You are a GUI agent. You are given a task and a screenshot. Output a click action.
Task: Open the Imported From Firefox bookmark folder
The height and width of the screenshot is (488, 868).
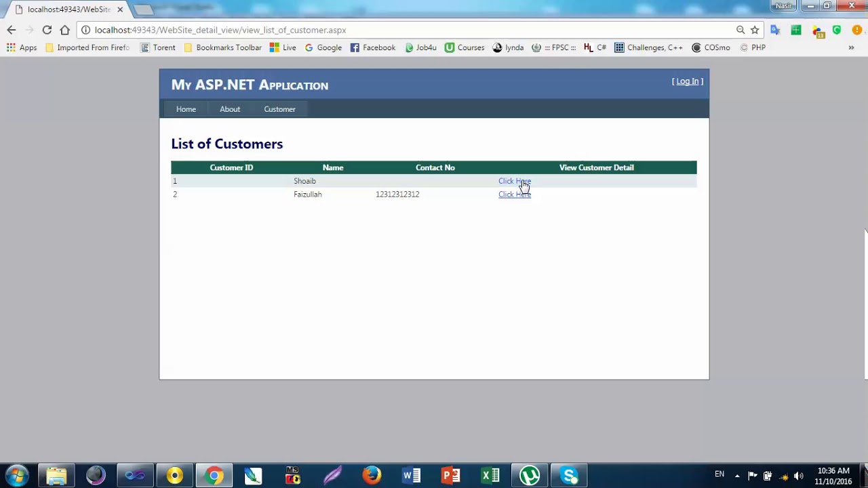pyautogui.click(x=87, y=47)
